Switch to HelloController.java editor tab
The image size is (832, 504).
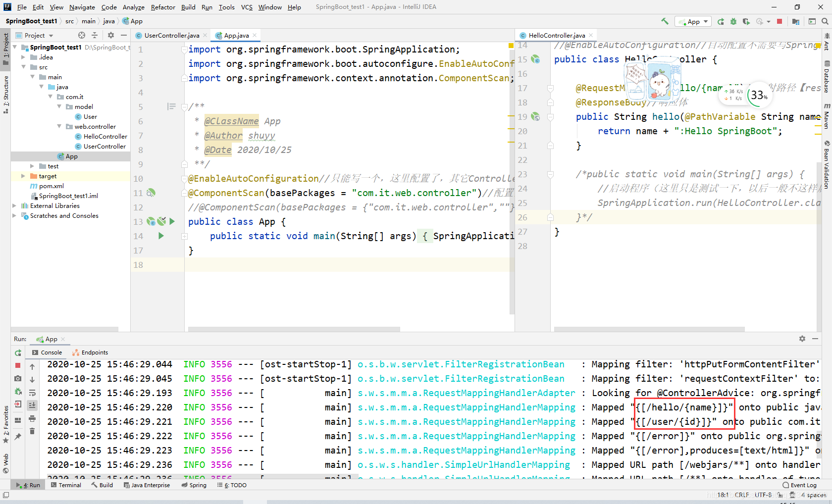556,35
